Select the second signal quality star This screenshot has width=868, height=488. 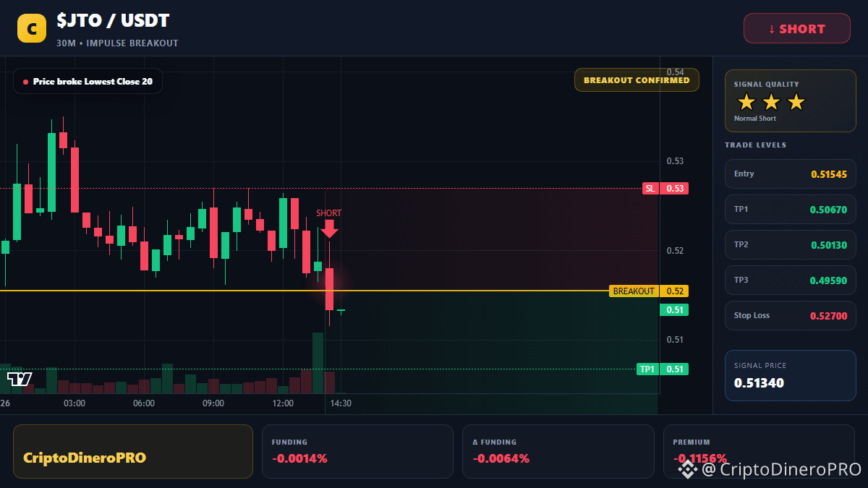pyautogui.click(x=771, y=102)
